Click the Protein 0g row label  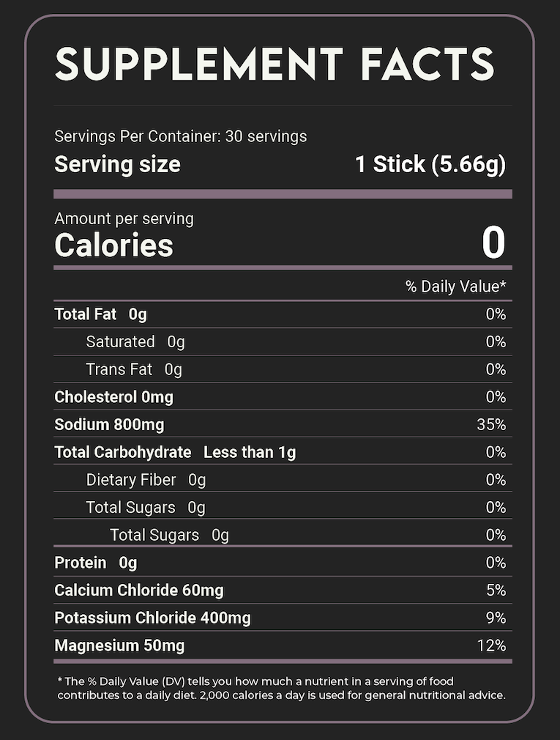pyautogui.click(x=95, y=563)
